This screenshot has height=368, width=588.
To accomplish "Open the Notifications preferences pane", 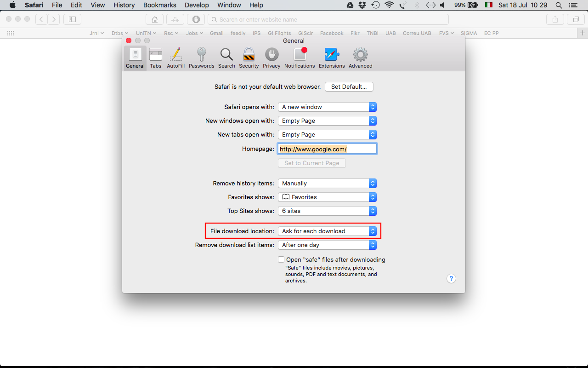I will 300,58.
